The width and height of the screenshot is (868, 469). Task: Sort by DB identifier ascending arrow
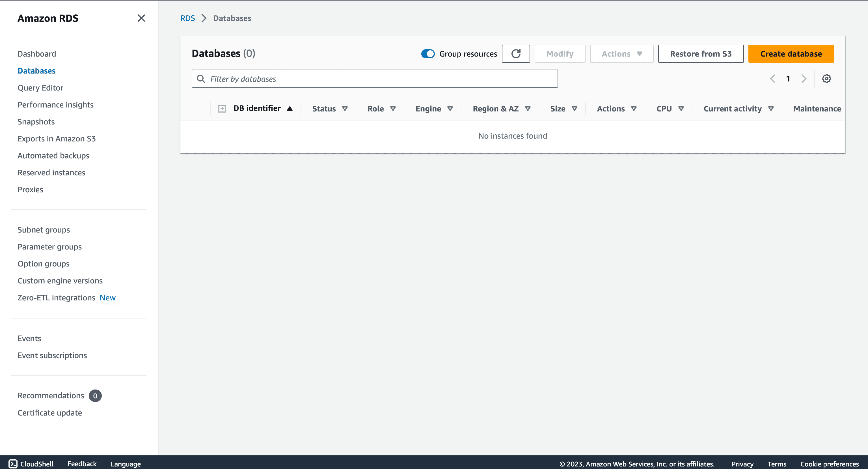click(x=290, y=109)
